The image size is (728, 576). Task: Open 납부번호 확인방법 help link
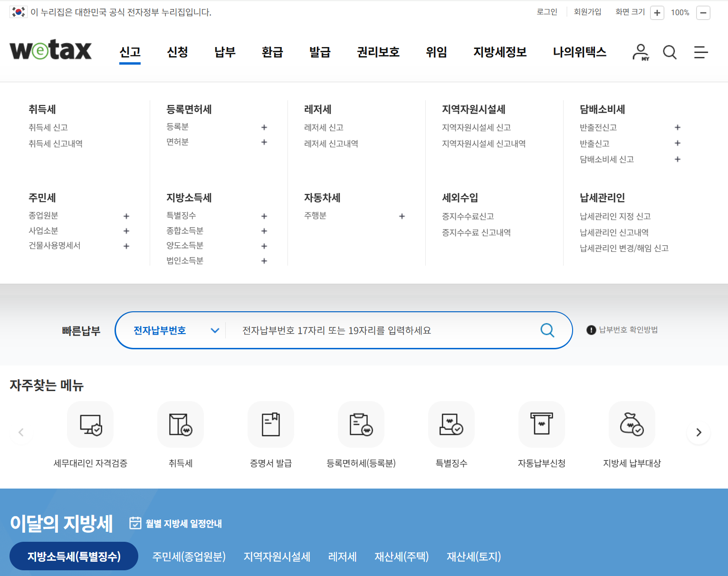(x=628, y=329)
